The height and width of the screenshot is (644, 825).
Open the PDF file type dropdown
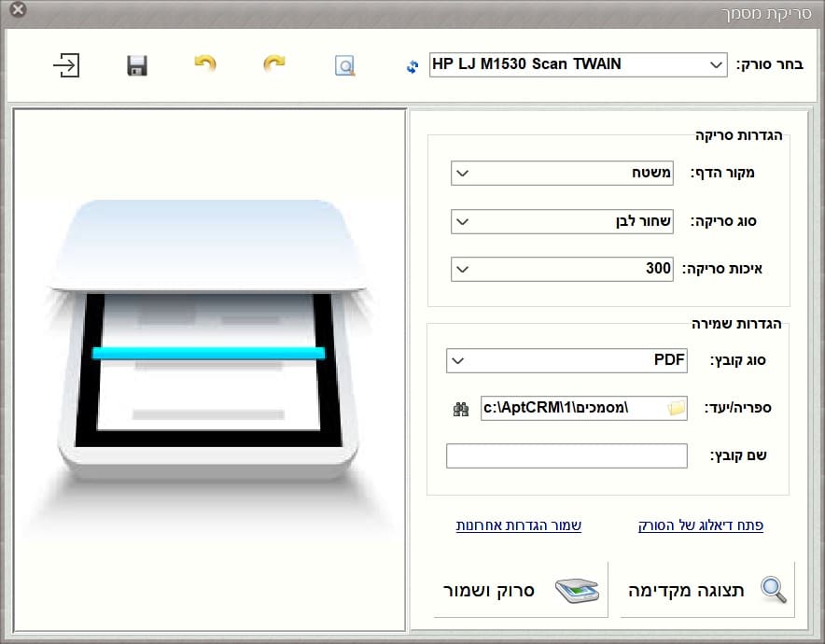click(x=566, y=359)
